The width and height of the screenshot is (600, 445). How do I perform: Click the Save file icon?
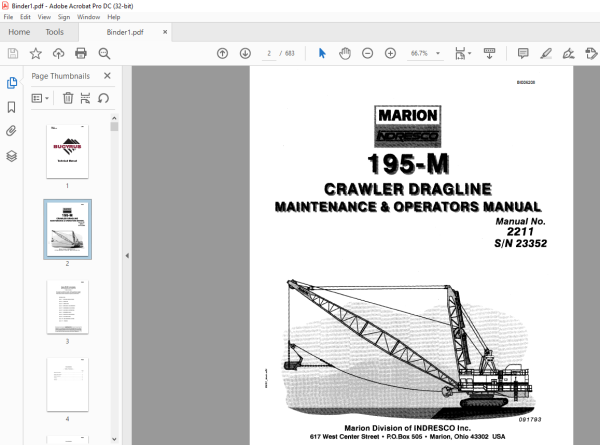(x=13, y=53)
